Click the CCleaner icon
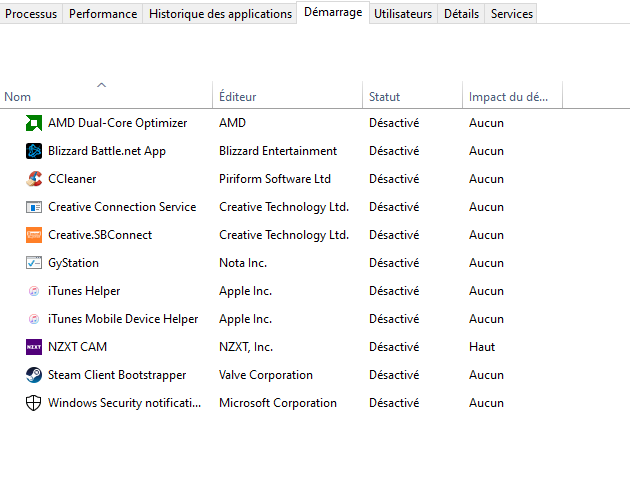The width and height of the screenshot is (630, 501). [x=34, y=179]
